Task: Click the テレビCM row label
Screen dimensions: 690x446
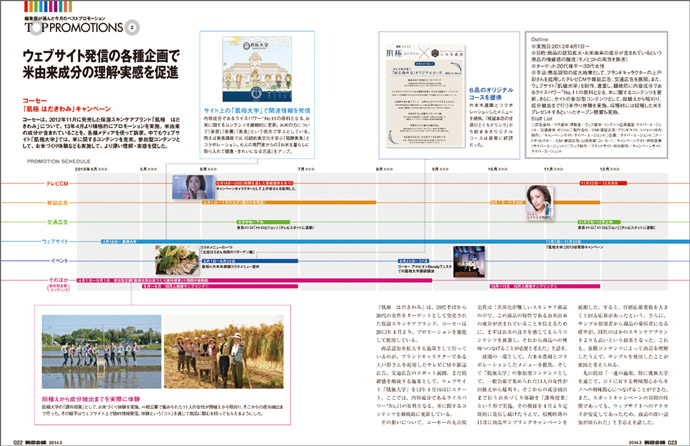Action: point(57,183)
